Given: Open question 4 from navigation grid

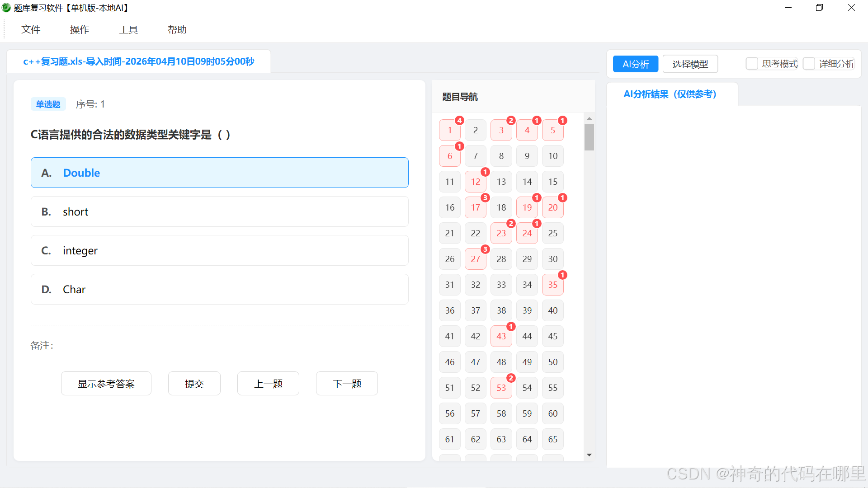Looking at the screenshot, I should click(x=527, y=130).
